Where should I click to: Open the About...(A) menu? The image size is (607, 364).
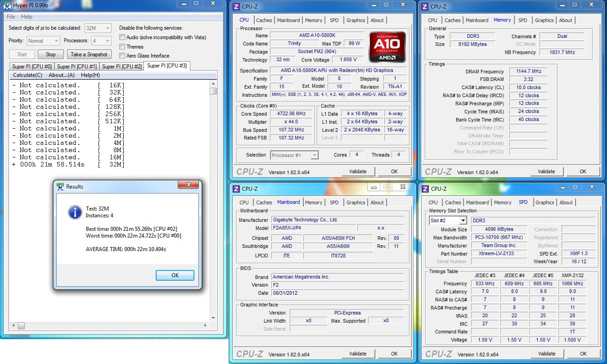click(62, 75)
